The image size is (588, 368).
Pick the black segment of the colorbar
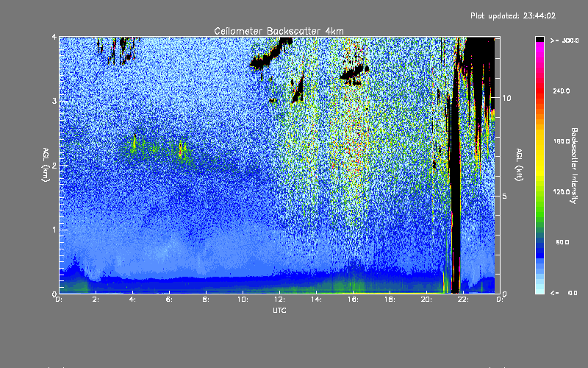point(539,39)
